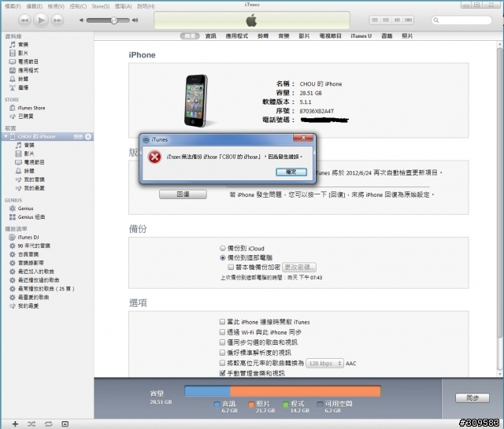This screenshot has width=504, height=429.
Task: Toggle 將較高位元率的歌曲轉換為 checkbox
Action: [x=222, y=363]
